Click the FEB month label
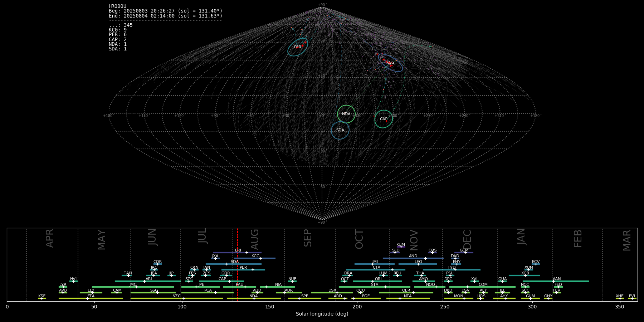This screenshot has width=644, height=322. click(x=578, y=239)
